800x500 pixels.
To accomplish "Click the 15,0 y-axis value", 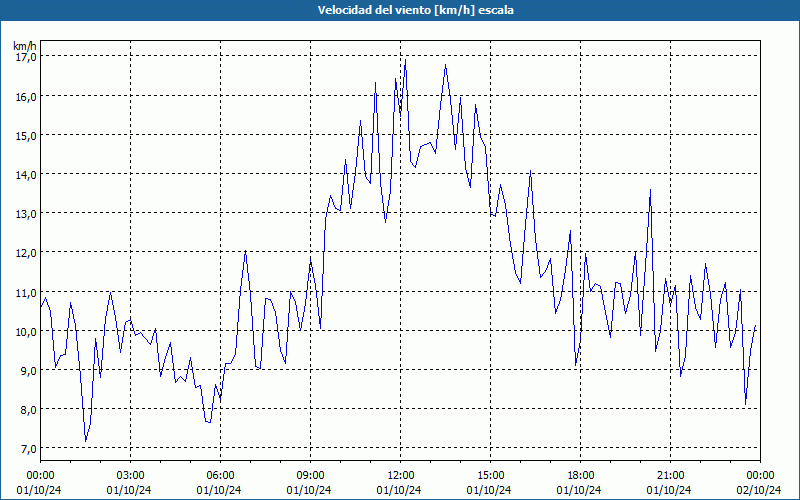I will tap(26, 135).
